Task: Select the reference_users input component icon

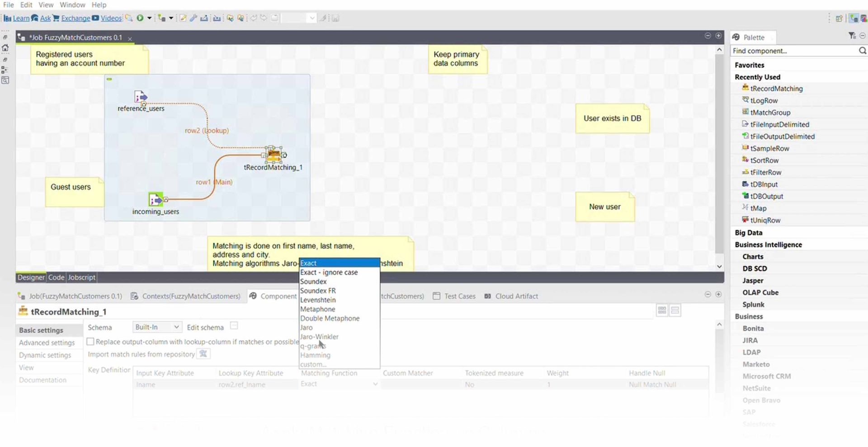Action: (141, 97)
